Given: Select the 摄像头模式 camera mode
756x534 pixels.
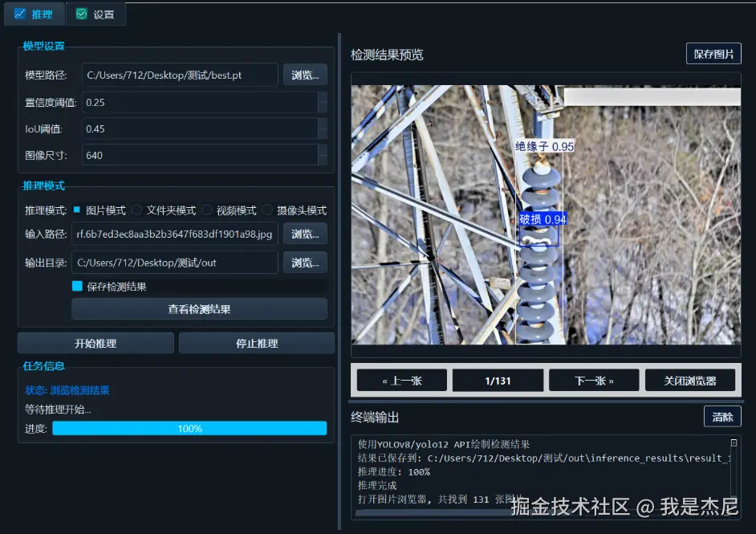Looking at the screenshot, I should point(266,210).
